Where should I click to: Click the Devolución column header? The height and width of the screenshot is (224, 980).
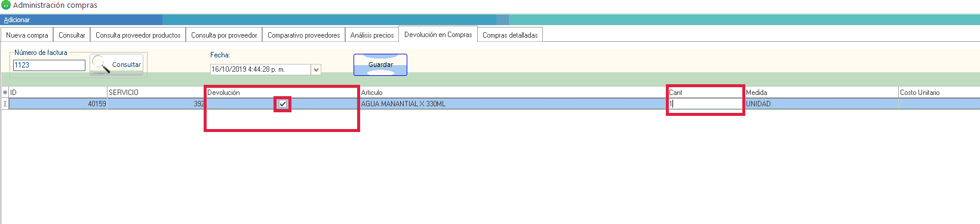tap(282, 93)
